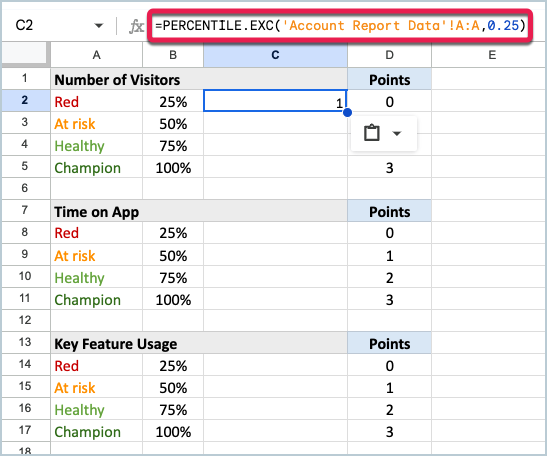Select row 5 header

[25, 166]
